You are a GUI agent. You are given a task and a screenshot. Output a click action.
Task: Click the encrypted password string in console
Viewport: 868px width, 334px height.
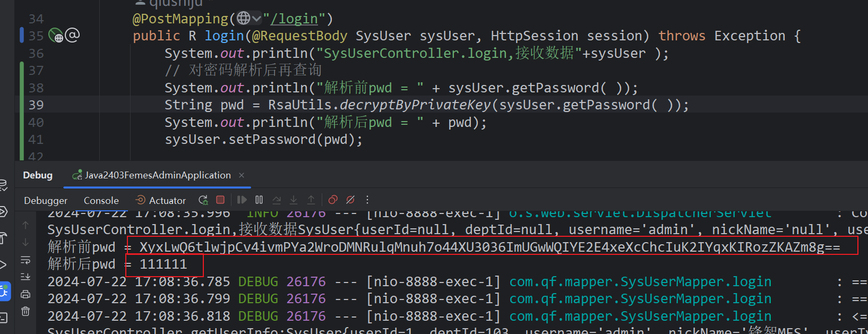[x=490, y=247]
